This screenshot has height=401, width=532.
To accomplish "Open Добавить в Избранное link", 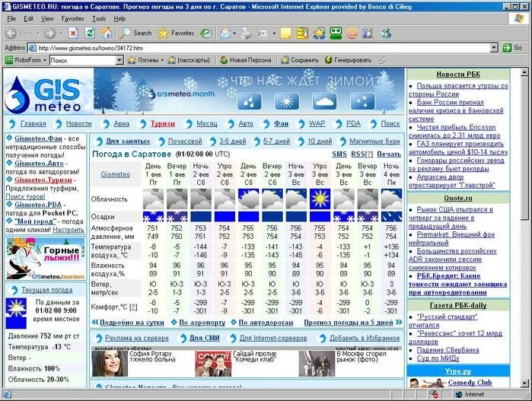I will point(365,338).
